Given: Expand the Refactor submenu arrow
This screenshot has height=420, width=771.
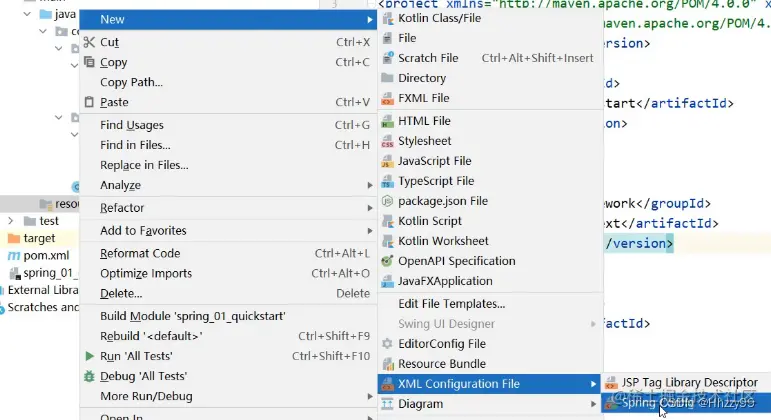Looking at the screenshot, I should (x=370, y=208).
